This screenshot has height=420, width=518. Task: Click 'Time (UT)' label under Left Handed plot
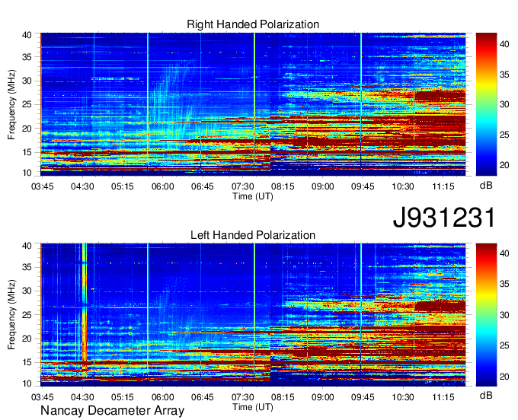(253, 407)
